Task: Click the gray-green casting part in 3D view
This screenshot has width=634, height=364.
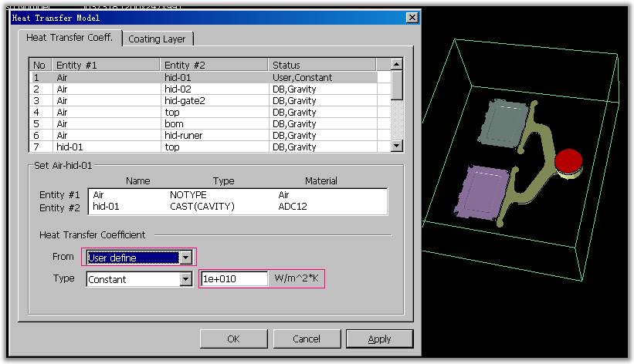Action: [503, 123]
